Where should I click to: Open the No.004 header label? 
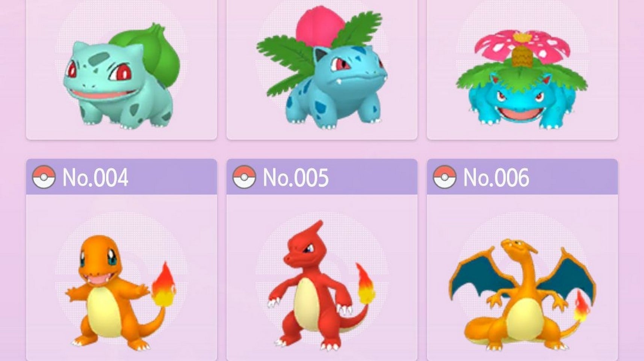(x=95, y=177)
